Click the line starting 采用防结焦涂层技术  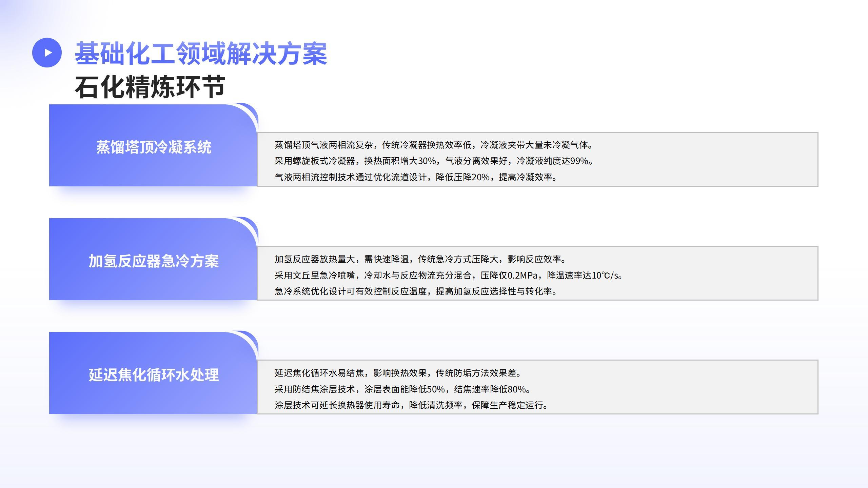pos(402,389)
